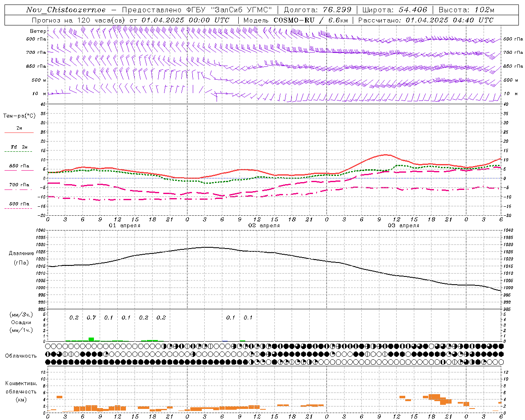Click the 500 м wind level label on left
Image resolution: width=525 pixels, height=420 pixels.
39,80
